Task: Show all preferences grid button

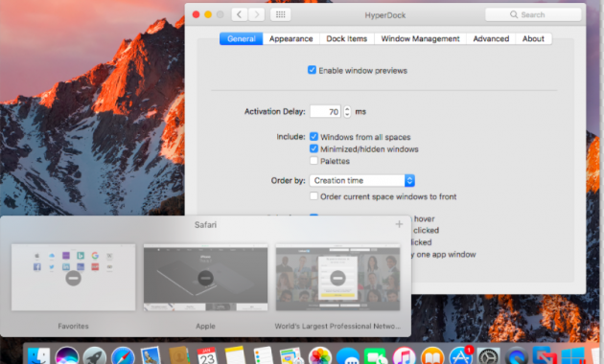Action: tap(280, 14)
